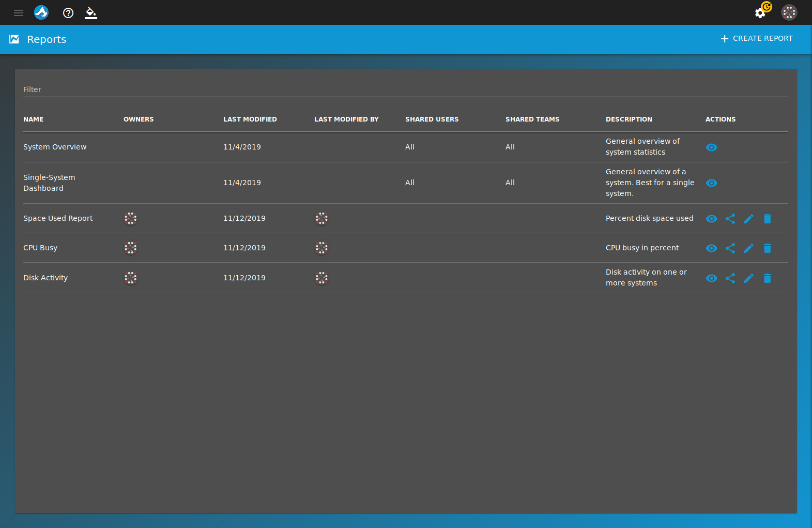Click the application logo icon
This screenshot has width=812, height=528.
(x=41, y=12)
